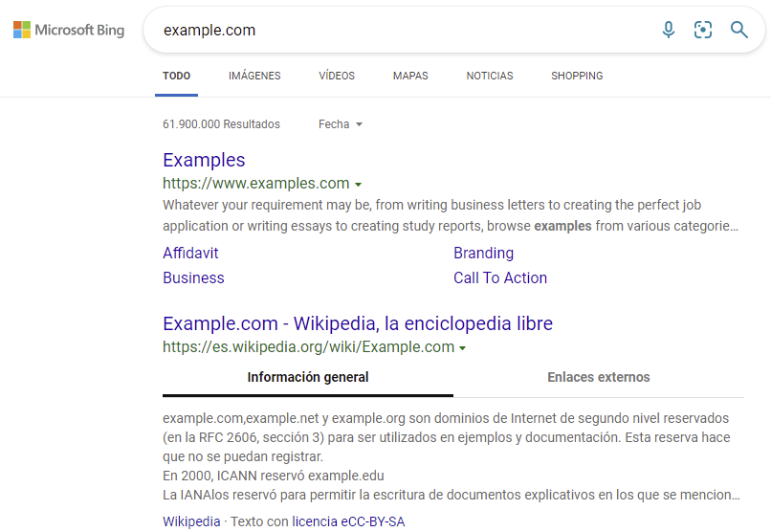This screenshot has width=771, height=532.
Task: Start voice search with microphone icon
Action: pos(669,30)
